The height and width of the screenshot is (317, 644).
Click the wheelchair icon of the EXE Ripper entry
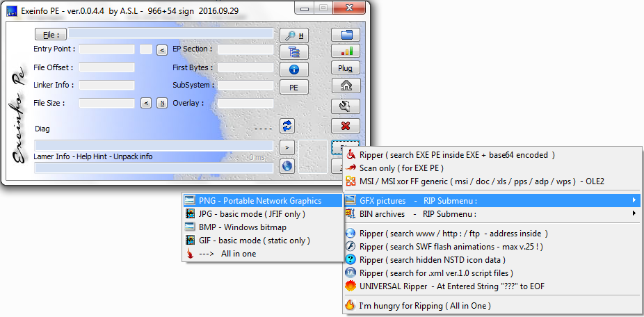click(x=351, y=155)
